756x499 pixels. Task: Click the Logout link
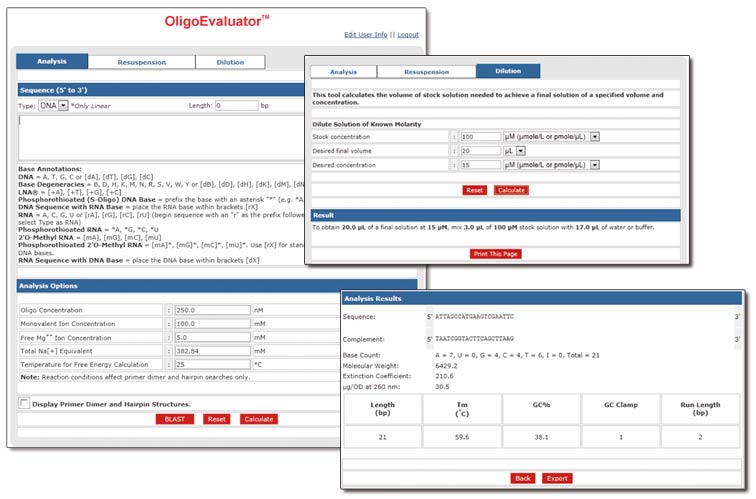click(408, 35)
